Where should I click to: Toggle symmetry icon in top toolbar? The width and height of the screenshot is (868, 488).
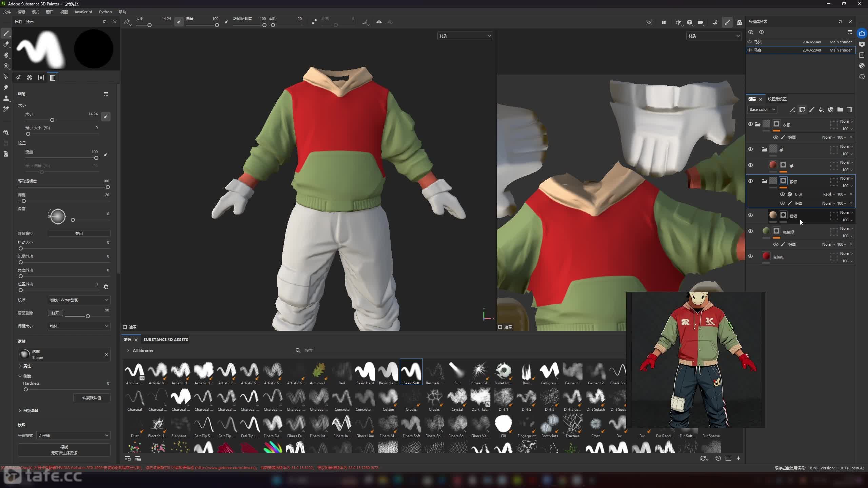tap(379, 22)
